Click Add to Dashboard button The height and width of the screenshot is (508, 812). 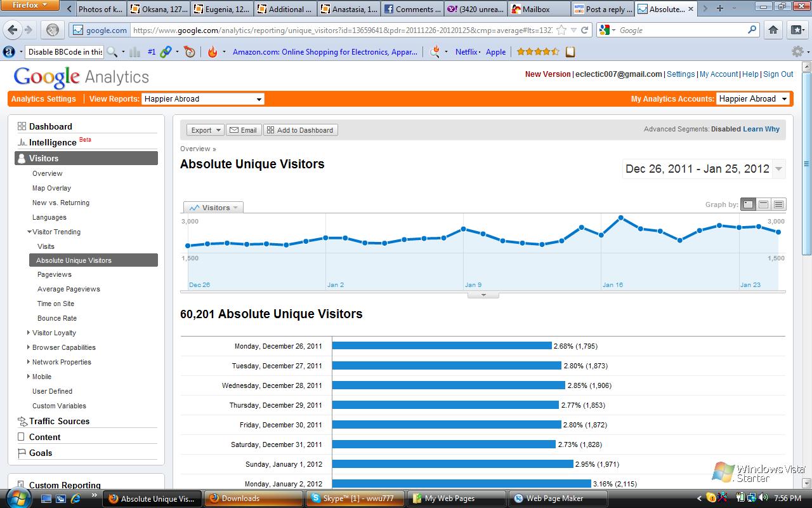(x=301, y=130)
